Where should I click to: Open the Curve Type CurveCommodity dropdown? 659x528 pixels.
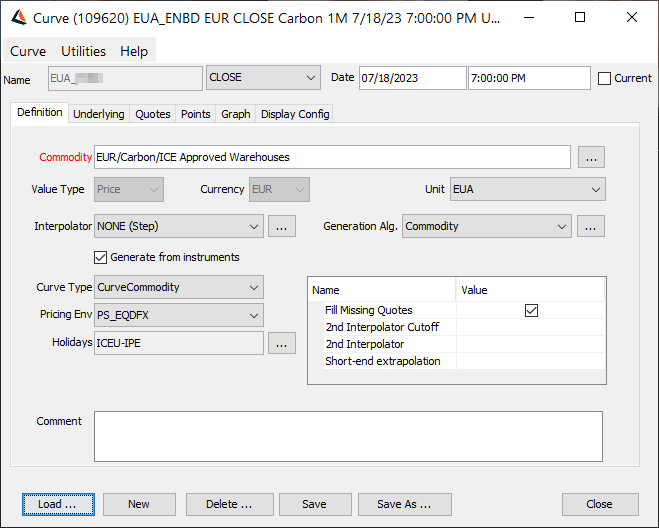pyautogui.click(x=179, y=287)
